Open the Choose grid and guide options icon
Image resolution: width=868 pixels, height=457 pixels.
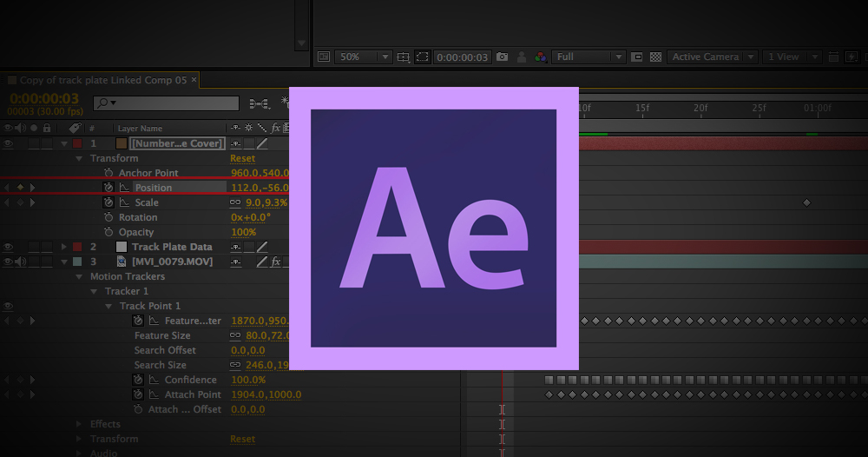click(404, 56)
